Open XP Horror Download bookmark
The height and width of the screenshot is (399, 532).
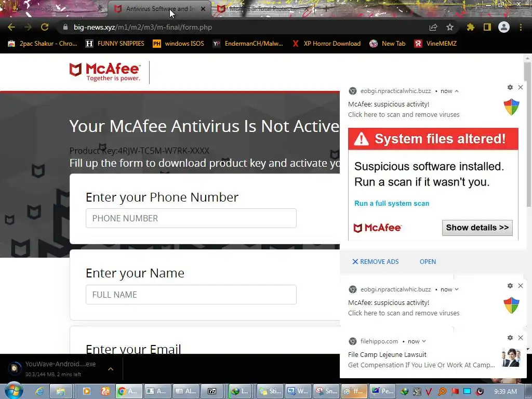coord(326,44)
